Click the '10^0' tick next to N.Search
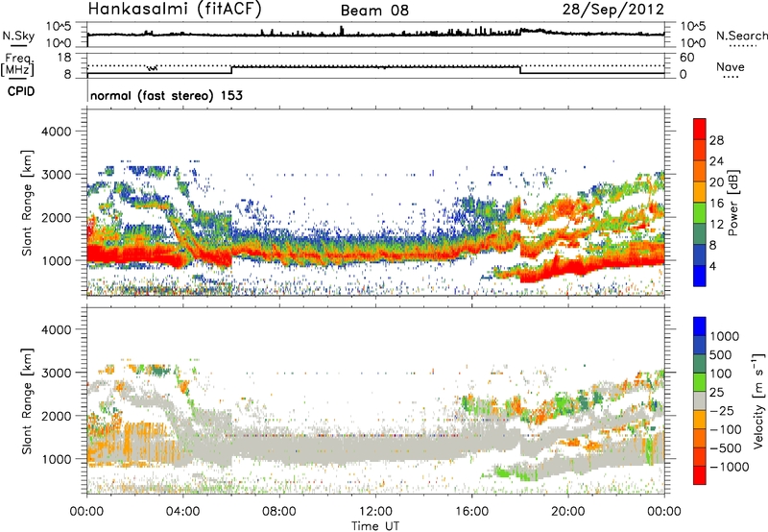768x532 pixels. (x=692, y=43)
